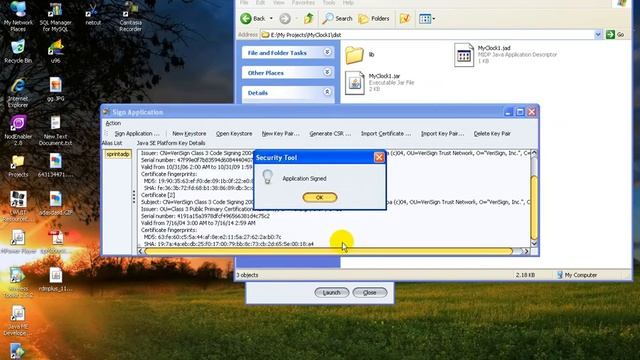Select the sprintadp alias in Alias List
This screenshot has width=640, height=360.
point(118,154)
